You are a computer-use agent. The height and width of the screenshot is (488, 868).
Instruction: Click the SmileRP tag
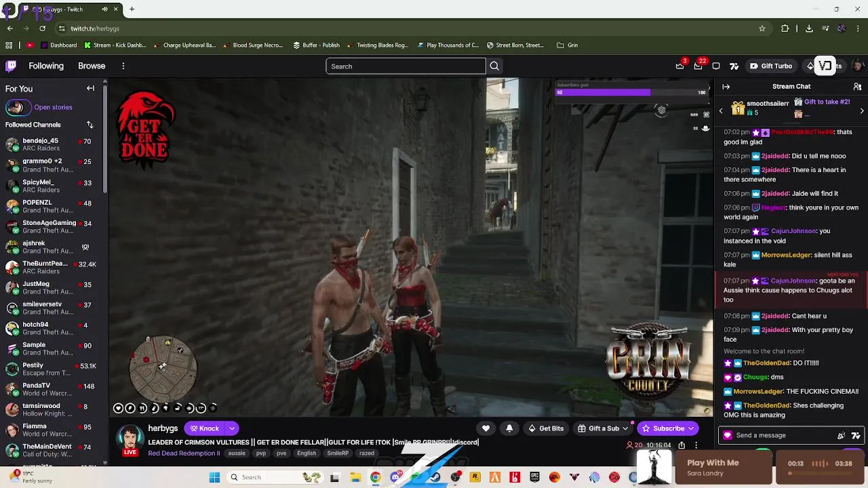338,453
